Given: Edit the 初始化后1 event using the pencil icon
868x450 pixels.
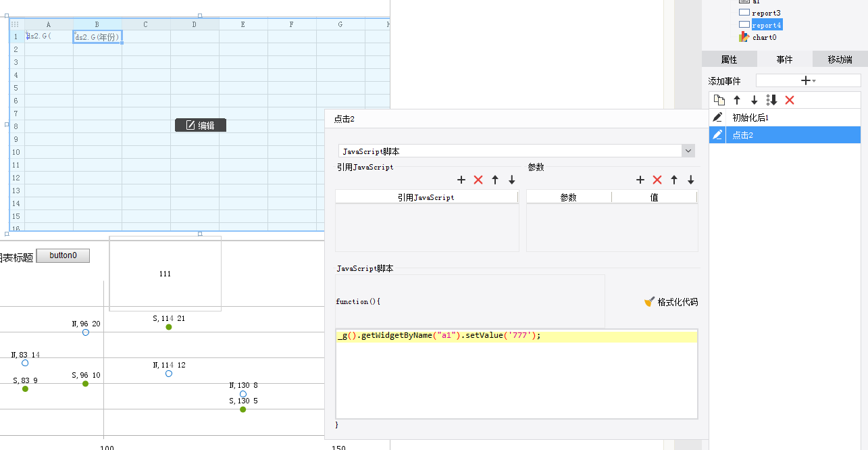Looking at the screenshot, I should 717,118.
